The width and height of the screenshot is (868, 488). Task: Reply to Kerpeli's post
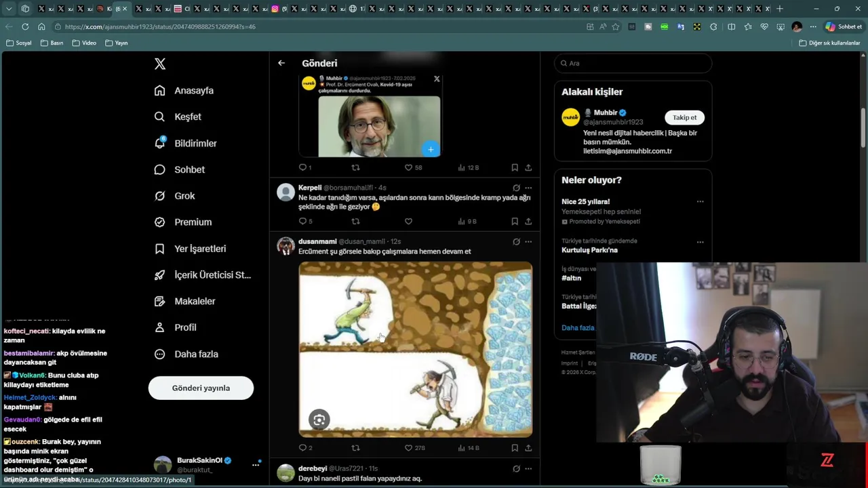coord(305,221)
